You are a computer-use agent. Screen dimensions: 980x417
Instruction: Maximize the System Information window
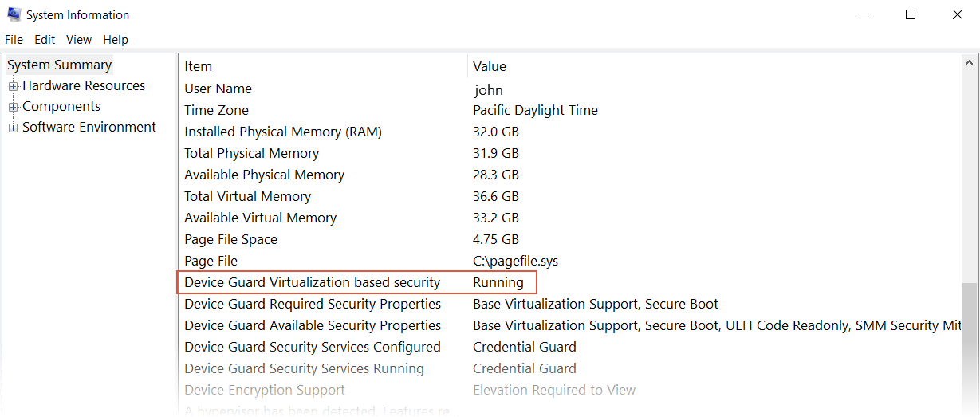point(911,14)
